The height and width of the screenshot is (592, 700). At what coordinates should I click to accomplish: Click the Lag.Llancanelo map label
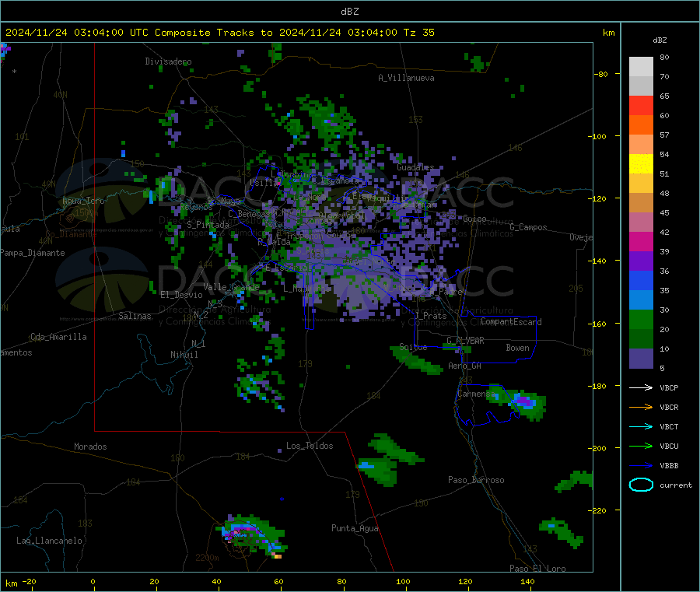pyautogui.click(x=49, y=541)
